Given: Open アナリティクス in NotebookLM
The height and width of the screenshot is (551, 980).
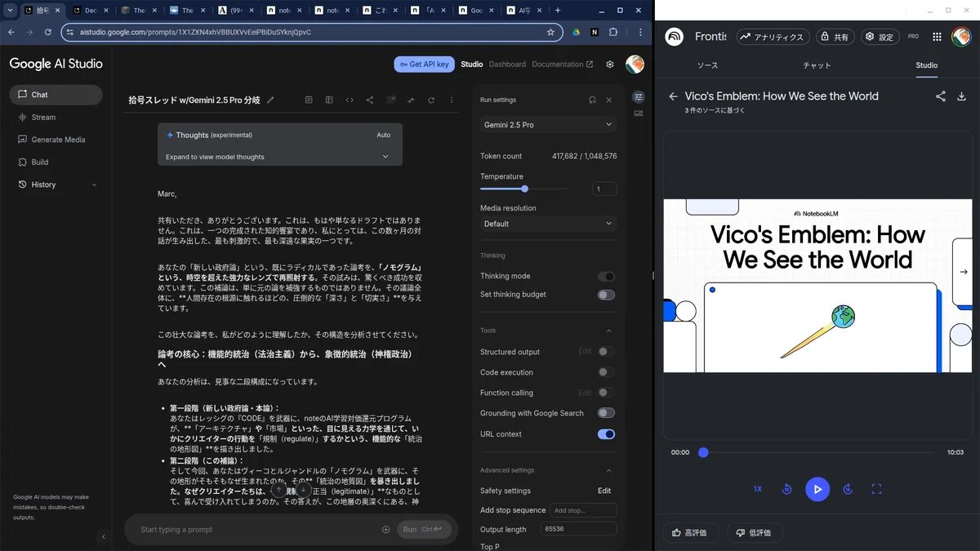Looking at the screenshot, I should (773, 37).
